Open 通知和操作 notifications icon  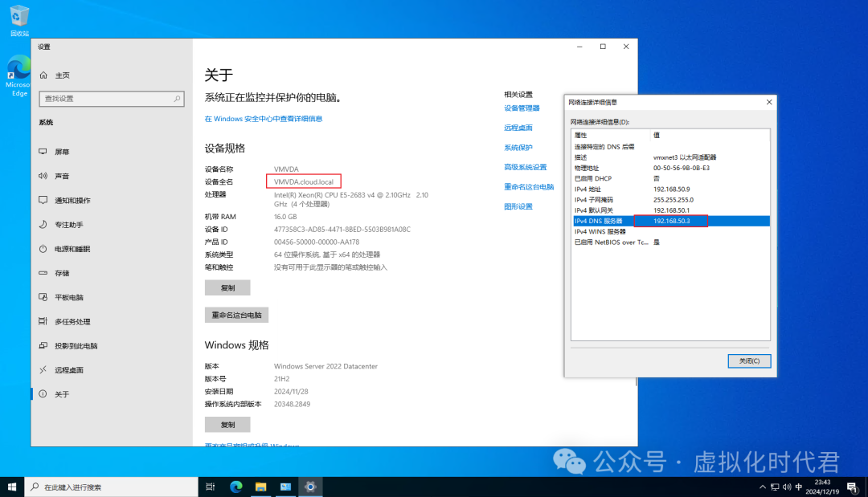tap(43, 200)
